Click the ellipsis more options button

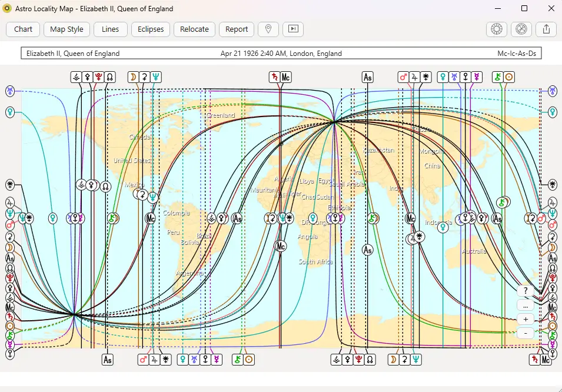point(526,305)
